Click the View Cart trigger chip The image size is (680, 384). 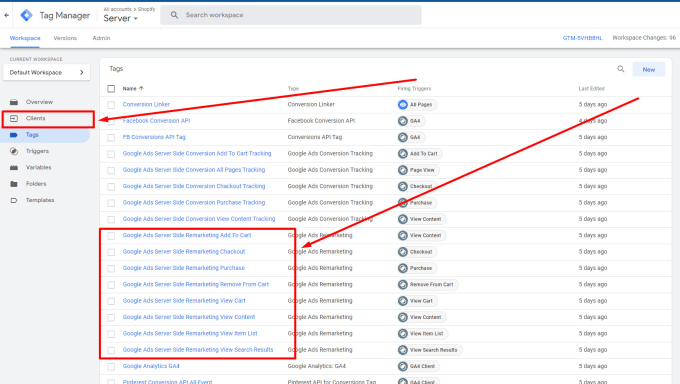point(417,301)
